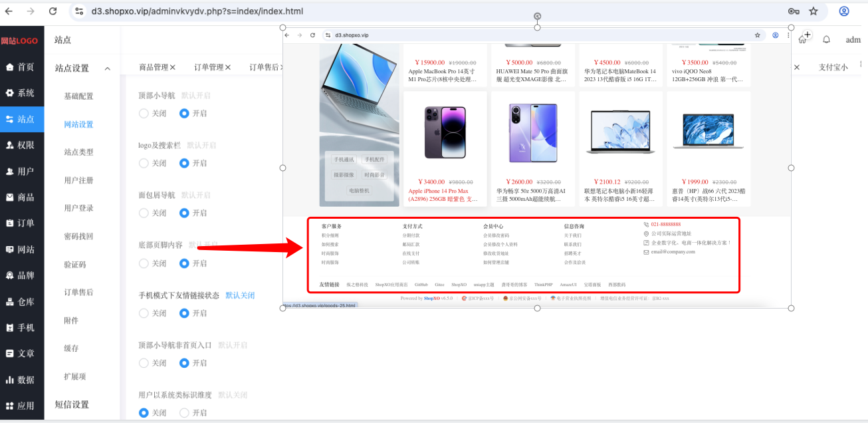
Task: Open the 支付宝小 tab
Action: (x=833, y=67)
